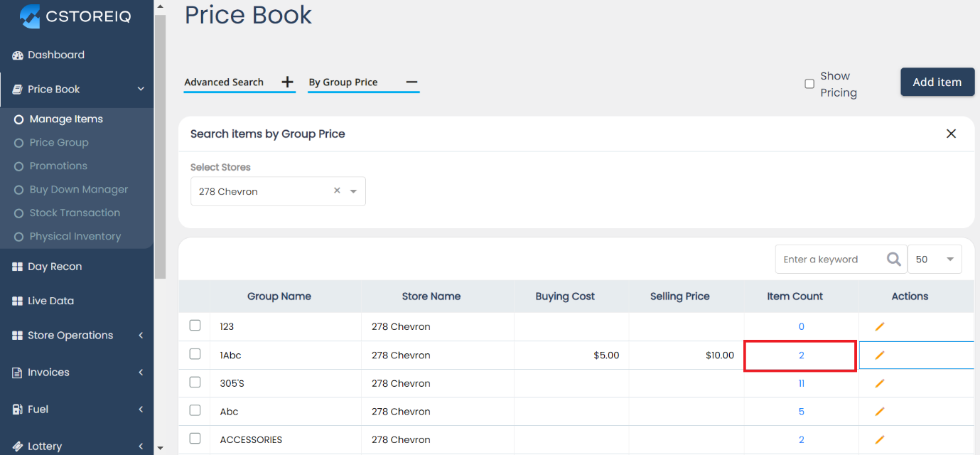Click the sidebar scrollbar down arrow

(160, 448)
